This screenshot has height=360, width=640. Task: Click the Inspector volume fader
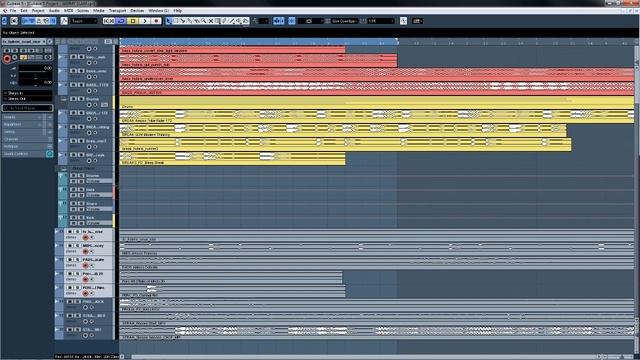(36, 69)
